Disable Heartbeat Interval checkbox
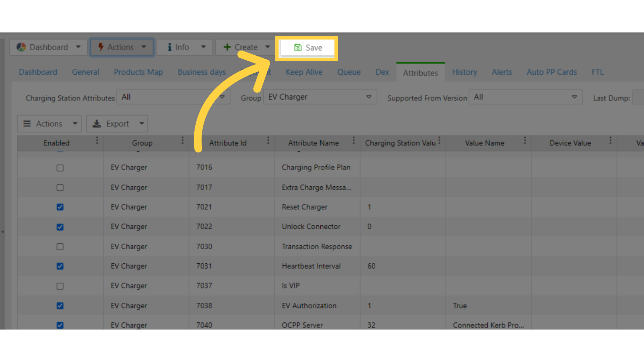644x362 pixels. coord(60,266)
